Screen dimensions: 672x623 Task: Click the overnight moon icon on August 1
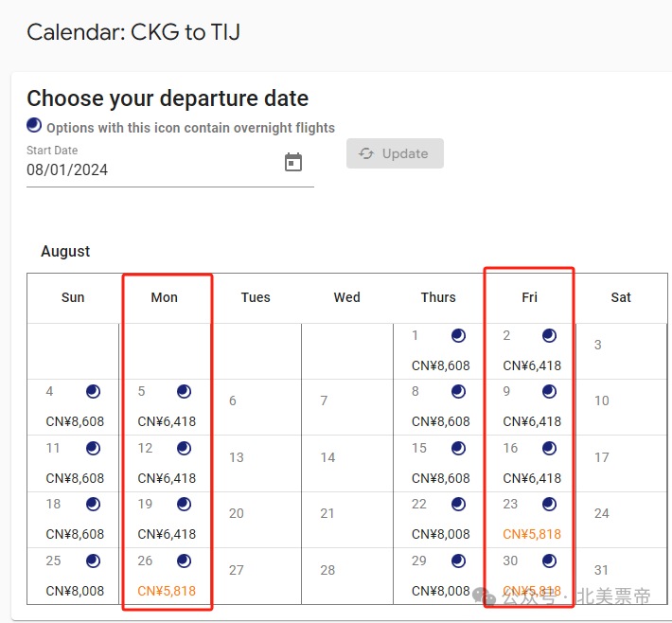[x=458, y=335]
